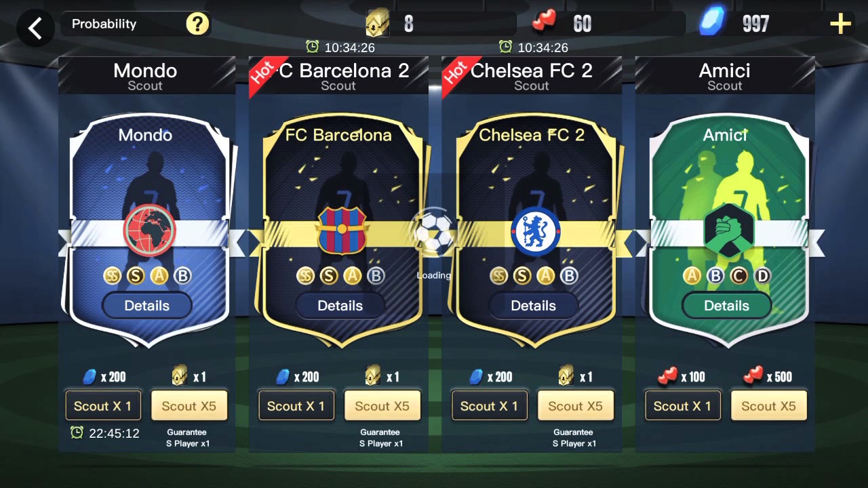Open Details for the FC Barcelona pack
Image resolution: width=868 pixels, height=488 pixels.
pyautogui.click(x=340, y=306)
